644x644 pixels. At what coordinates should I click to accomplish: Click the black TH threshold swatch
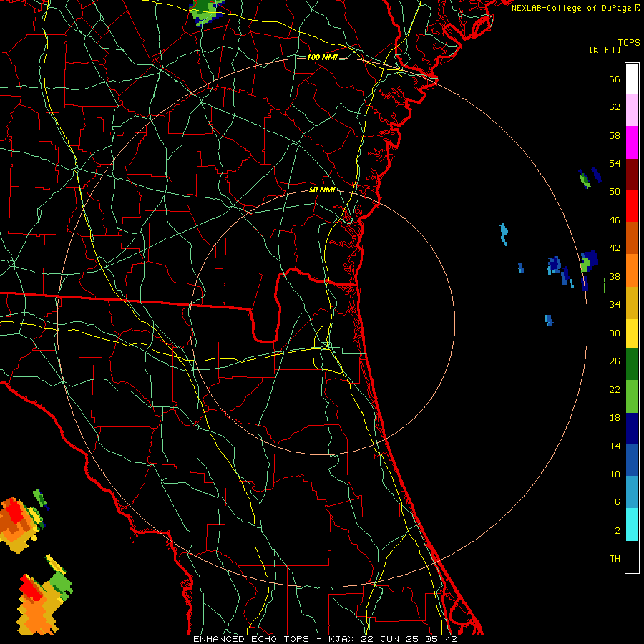click(632, 556)
